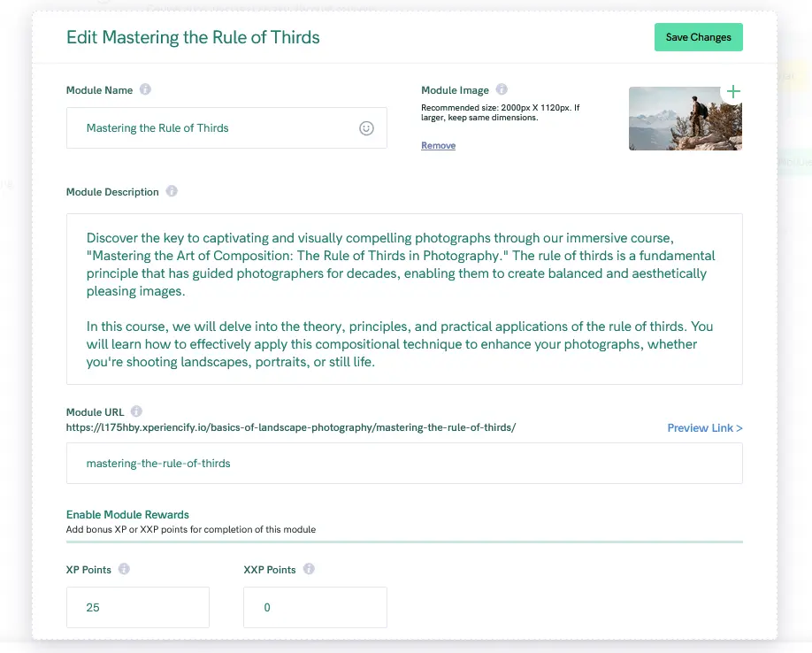
Task: Click the Edit Mastering the Rule of Thirds title
Action: (x=193, y=37)
